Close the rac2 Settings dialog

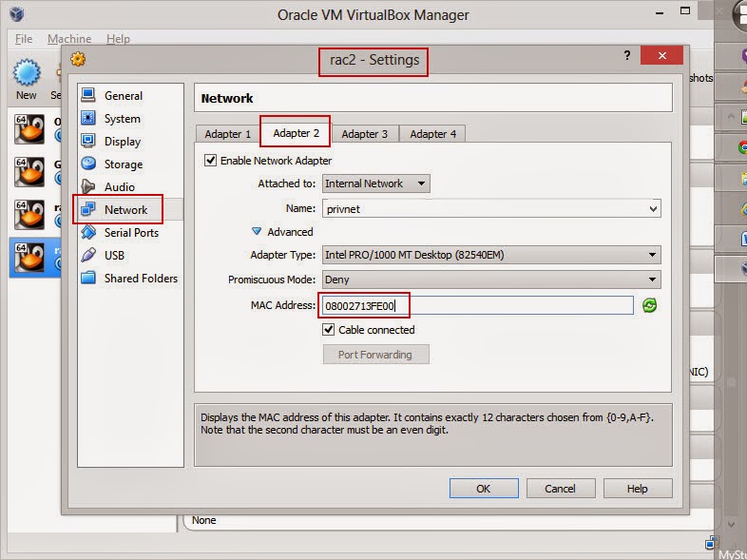pos(661,56)
